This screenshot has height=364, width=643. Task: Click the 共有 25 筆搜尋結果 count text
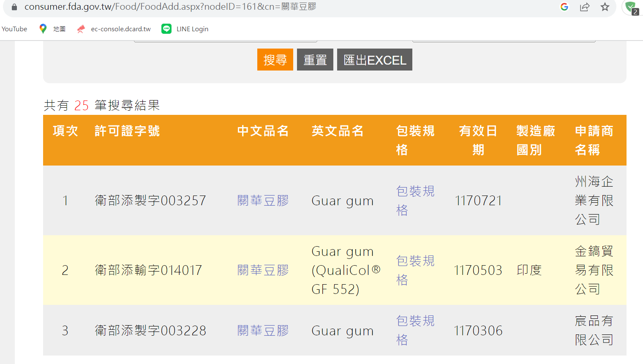(102, 105)
